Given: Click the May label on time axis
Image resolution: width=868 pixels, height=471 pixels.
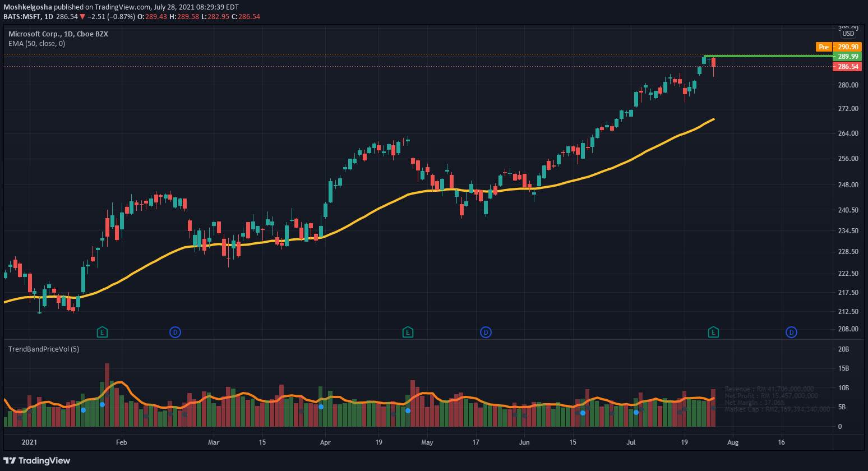Looking at the screenshot, I should (427, 442).
